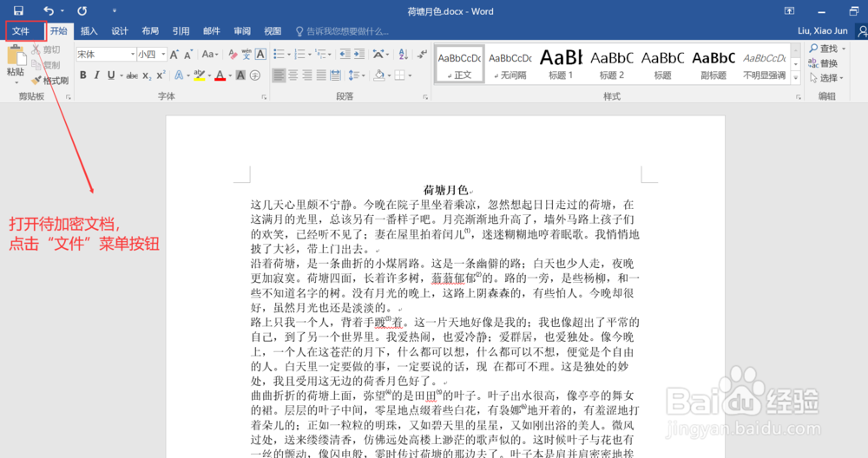Center align text
The image size is (868, 458).
(293, 75)
